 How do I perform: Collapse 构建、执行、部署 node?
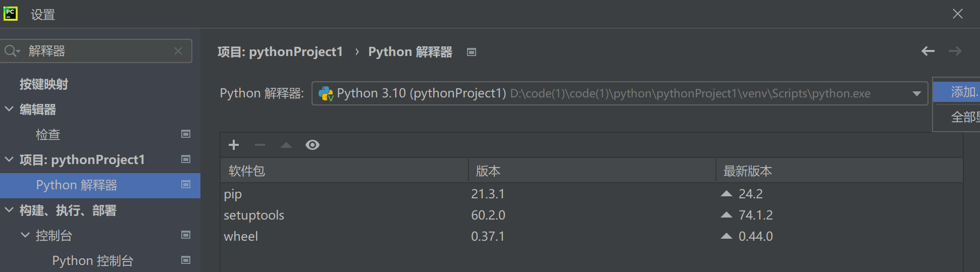[9, 210]
